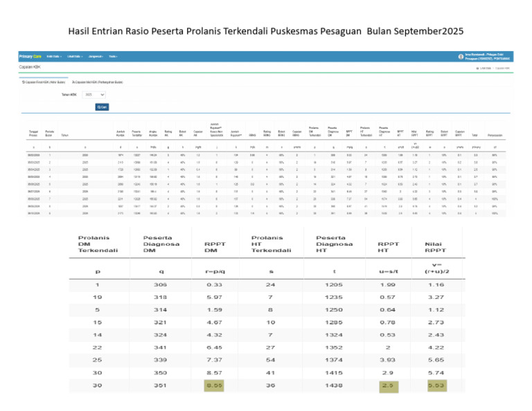532x411 pixels.
Task: Click value 0.64 in enlarged table
Action: click(387, 310)
